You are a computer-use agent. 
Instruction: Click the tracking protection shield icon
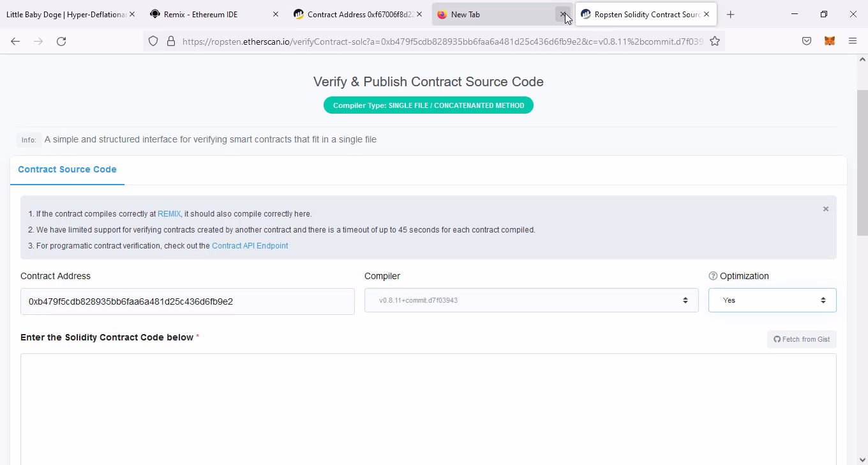click(x=153, y=42)
